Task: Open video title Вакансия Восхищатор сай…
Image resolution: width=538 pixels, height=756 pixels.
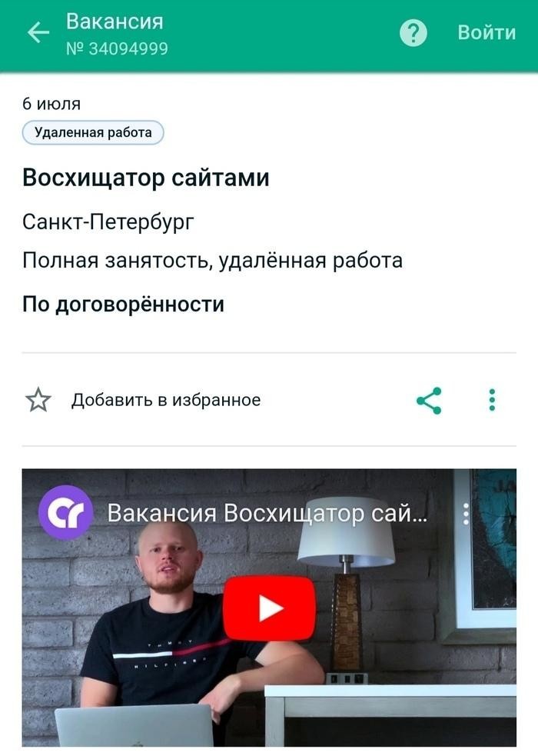Action: pyautogui.click(x=267, y=513)
